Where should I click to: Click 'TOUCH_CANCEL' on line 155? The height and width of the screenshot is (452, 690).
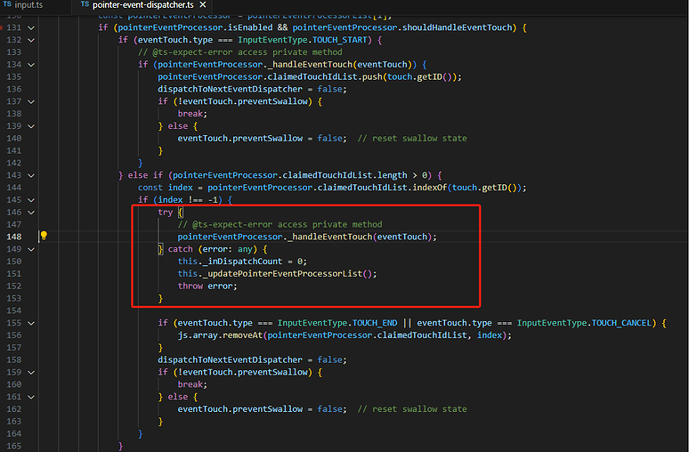[621, 323]
